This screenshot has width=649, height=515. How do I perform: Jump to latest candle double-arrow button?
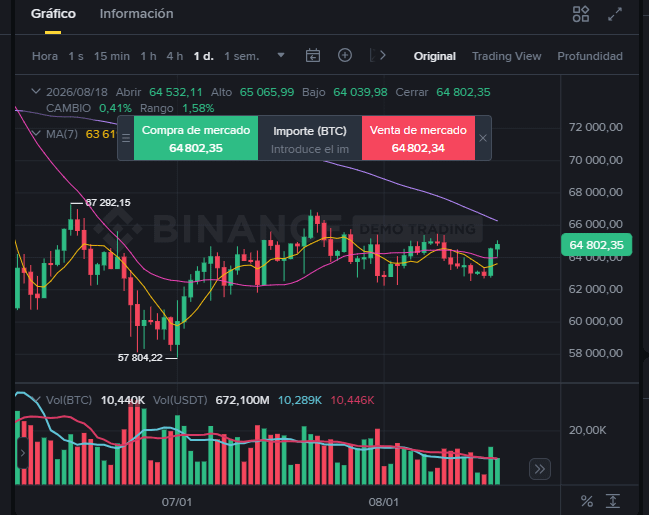click(540, 469)
